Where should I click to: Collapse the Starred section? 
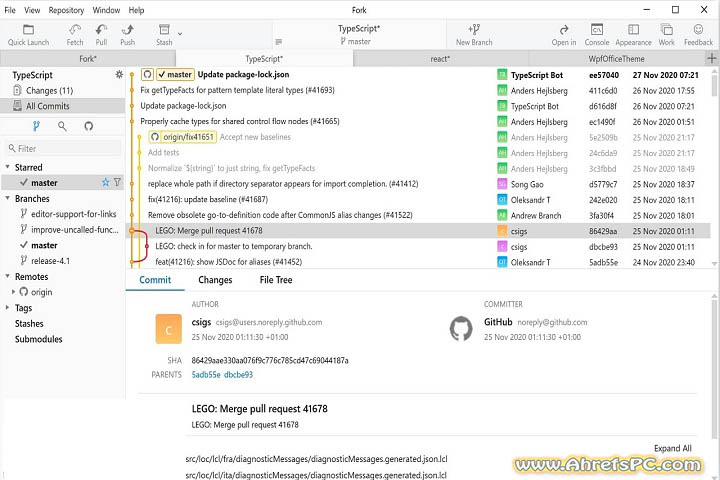7,167
